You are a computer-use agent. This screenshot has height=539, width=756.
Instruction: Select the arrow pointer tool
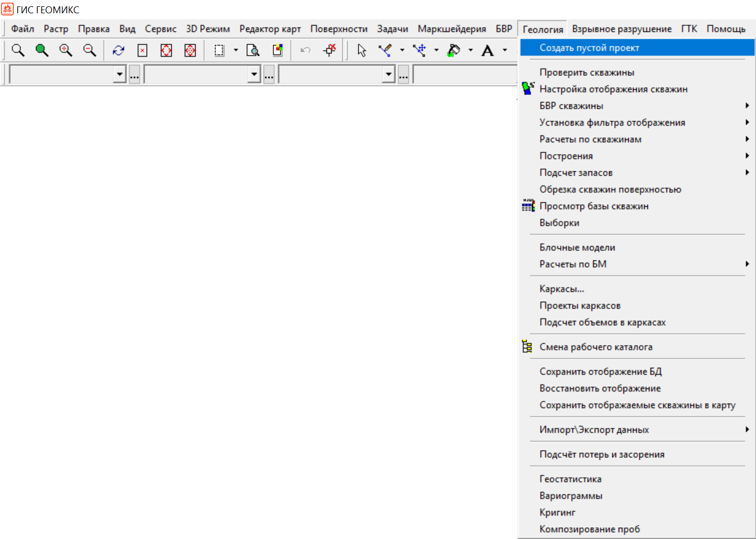362,50
